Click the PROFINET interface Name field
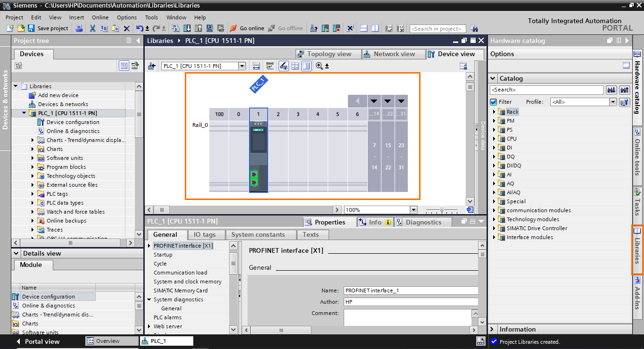Screen dimensions: 644x349 tap(411, 291)
